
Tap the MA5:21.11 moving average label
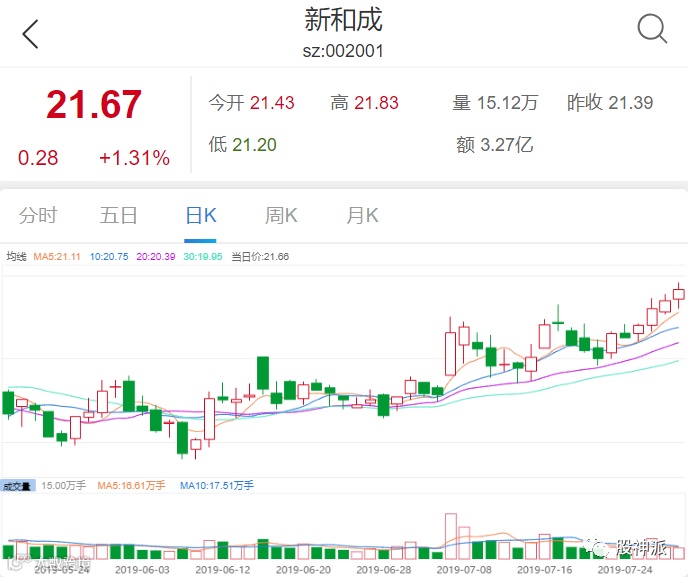tap(57, 257)
